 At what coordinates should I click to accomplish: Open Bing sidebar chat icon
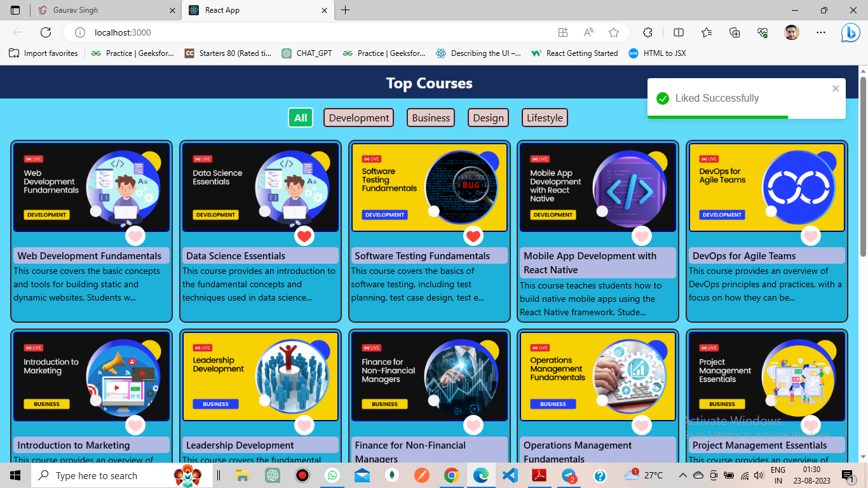[x=850, y=32]
